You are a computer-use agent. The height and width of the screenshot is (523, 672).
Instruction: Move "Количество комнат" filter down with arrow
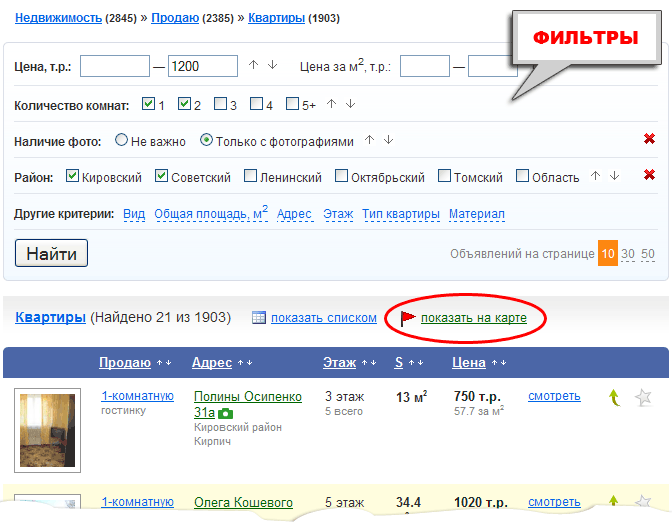click(351, 103)
